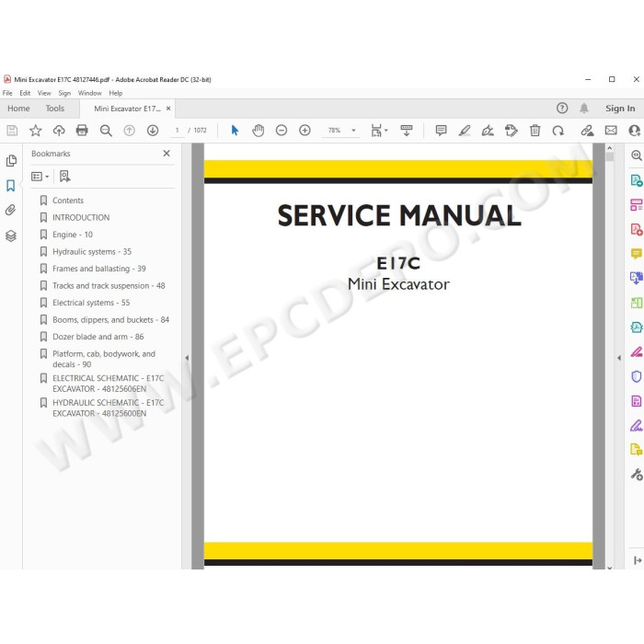The width and height of the screenshot is (644, 644).
Task: Open the Sign menu
Action: click(64, 93)
